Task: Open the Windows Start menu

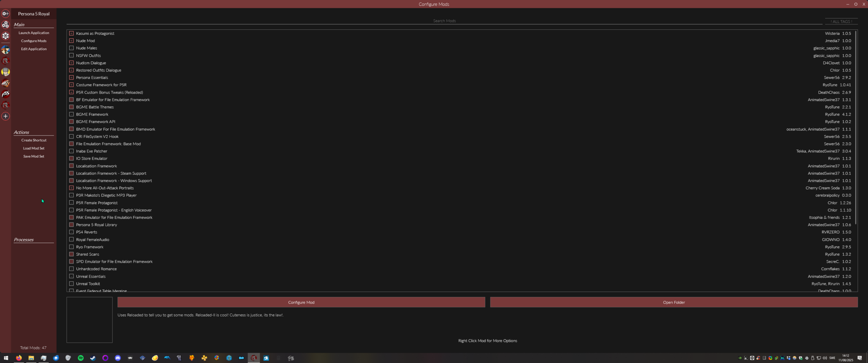Action: click(6, 358)
